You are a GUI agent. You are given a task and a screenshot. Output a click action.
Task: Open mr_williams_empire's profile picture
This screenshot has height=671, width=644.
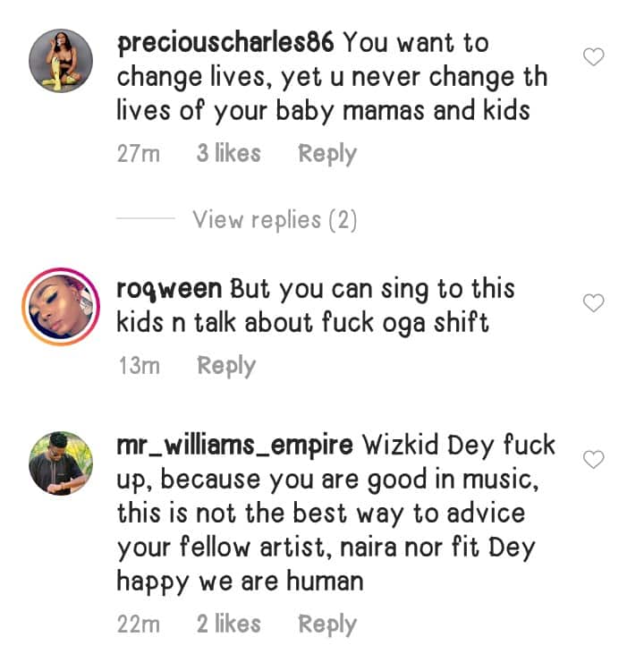click(x=61, y=463)
